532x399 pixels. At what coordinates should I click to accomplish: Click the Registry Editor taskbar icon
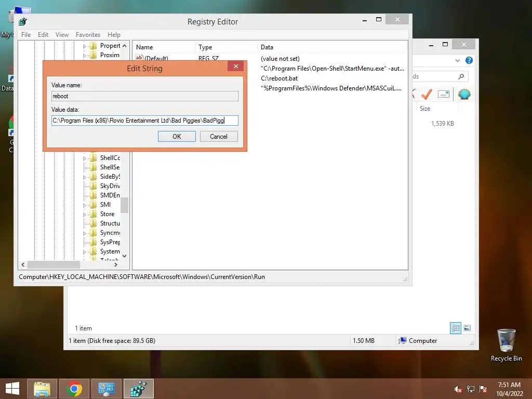coord(138,389)
